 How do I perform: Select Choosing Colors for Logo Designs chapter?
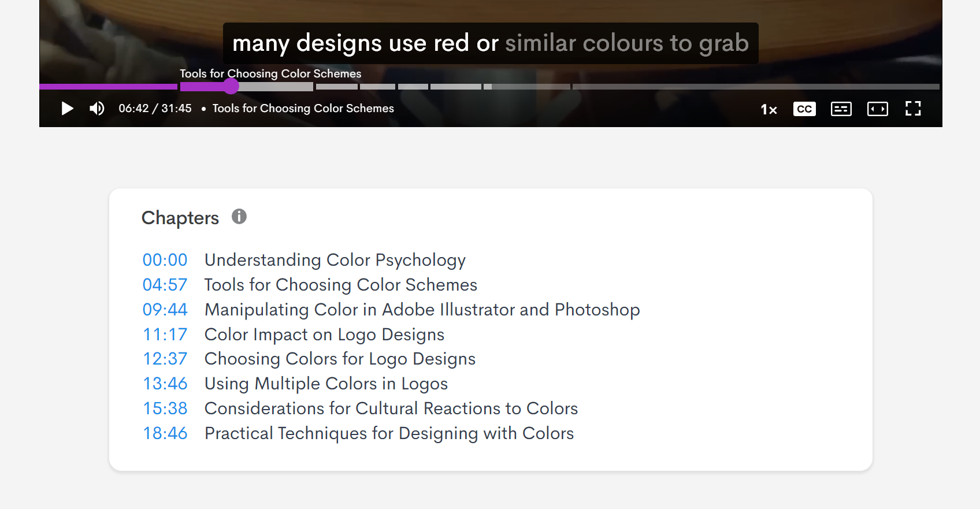point(340,359)
